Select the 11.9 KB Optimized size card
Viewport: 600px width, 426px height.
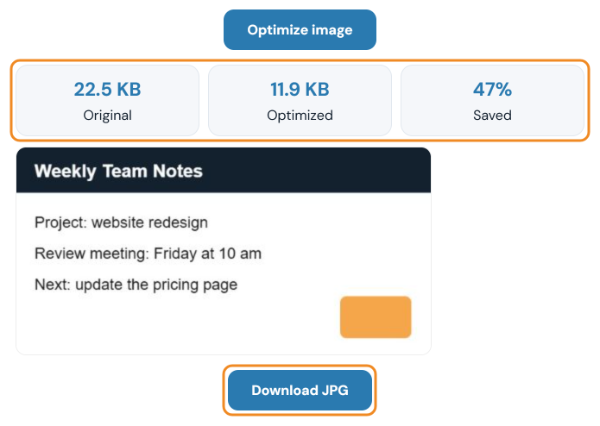[x=300, y=100]
